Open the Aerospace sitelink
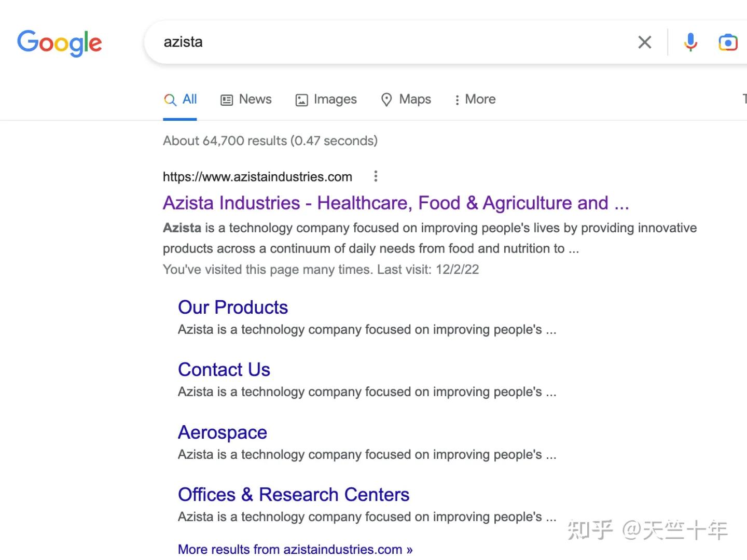This screenshot has height=560, width=747. pos(222,432)
